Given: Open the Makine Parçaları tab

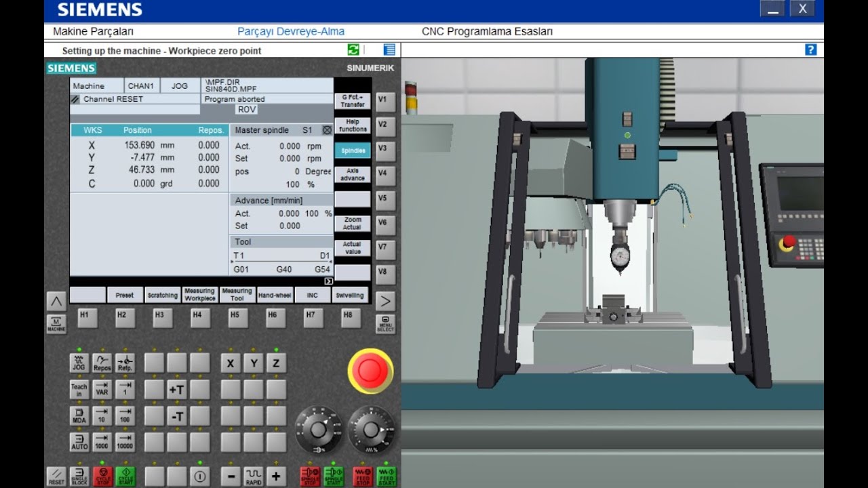Looking at the screenshot, I should (x=94, y=32).
